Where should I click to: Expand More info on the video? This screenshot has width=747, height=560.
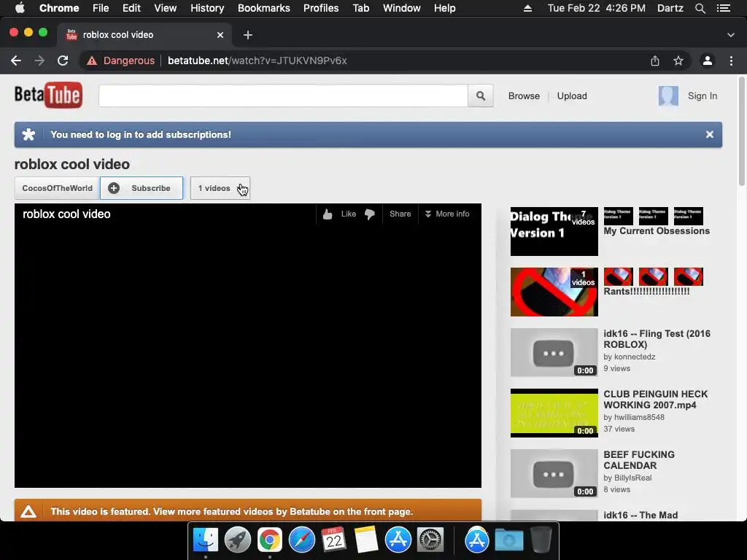pos(447,214)
